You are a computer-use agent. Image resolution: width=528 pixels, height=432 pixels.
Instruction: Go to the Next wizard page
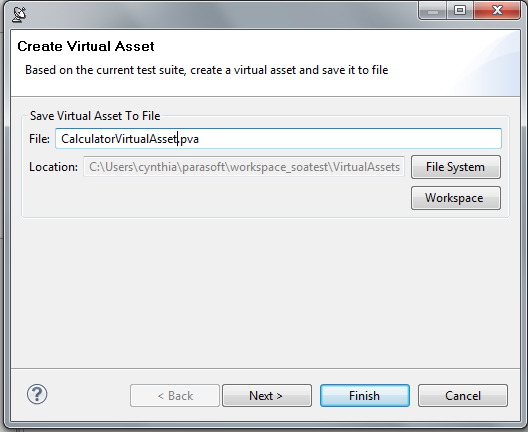[267, 396]
